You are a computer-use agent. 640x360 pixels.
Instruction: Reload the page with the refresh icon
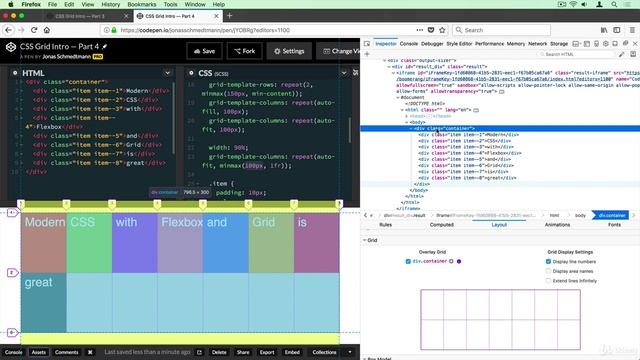click(x=34, y=30)
